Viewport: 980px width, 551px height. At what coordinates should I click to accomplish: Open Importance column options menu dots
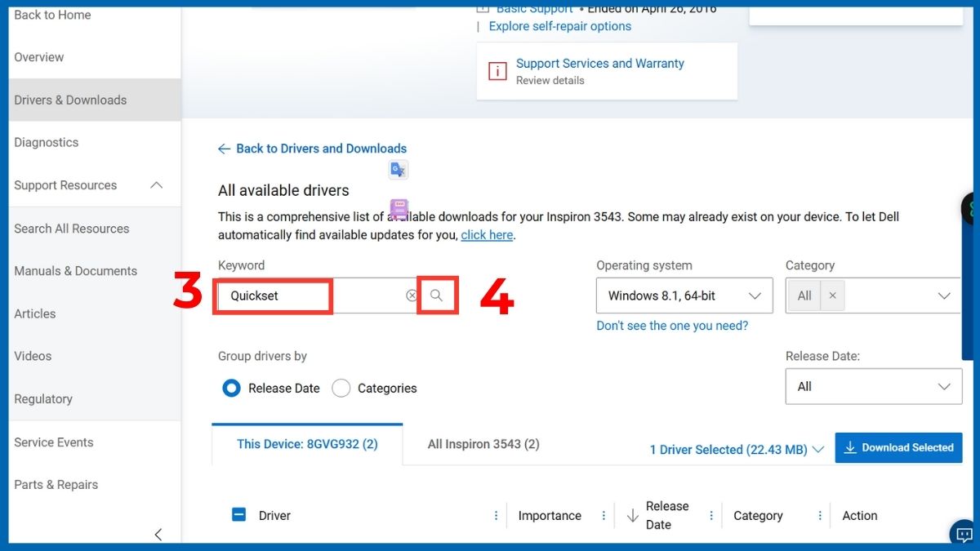604,516
